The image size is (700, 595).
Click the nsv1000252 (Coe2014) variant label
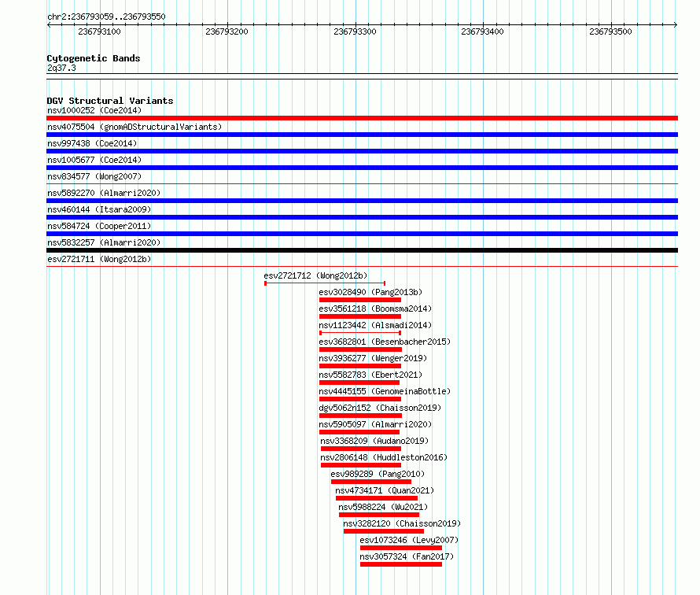(x=94, y=110)
